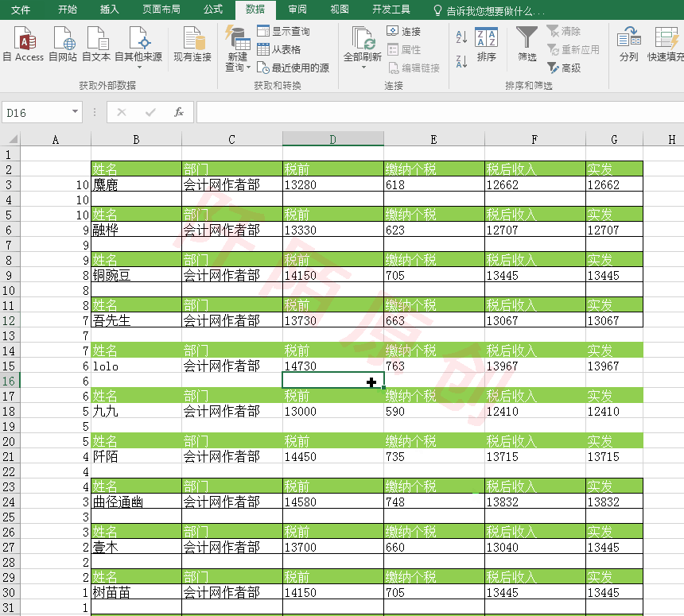Click the 自网站 import icon
The width and height of the screenshot is (684, 616).
point(63,44)
